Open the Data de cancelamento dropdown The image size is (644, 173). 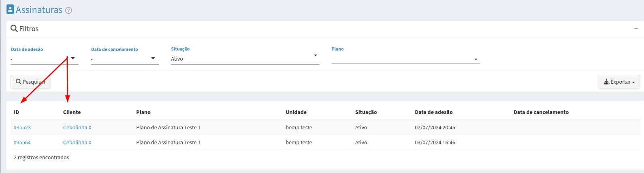125,59
